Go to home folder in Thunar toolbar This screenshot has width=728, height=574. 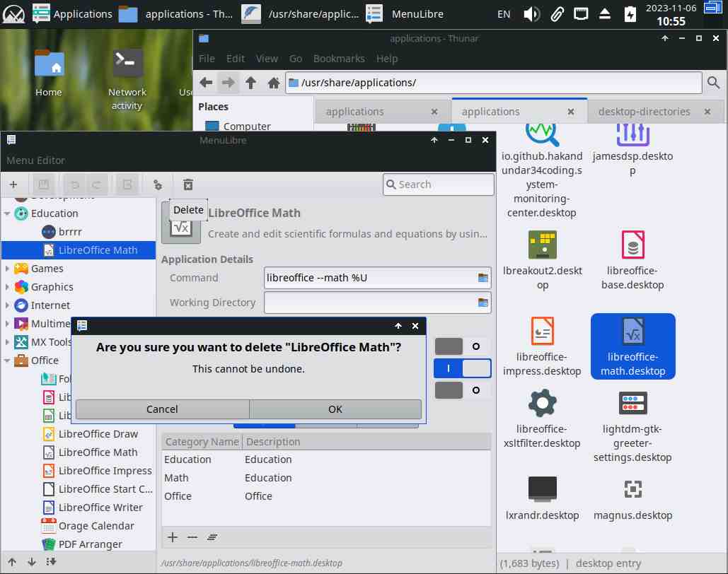(x=273, y=83)
